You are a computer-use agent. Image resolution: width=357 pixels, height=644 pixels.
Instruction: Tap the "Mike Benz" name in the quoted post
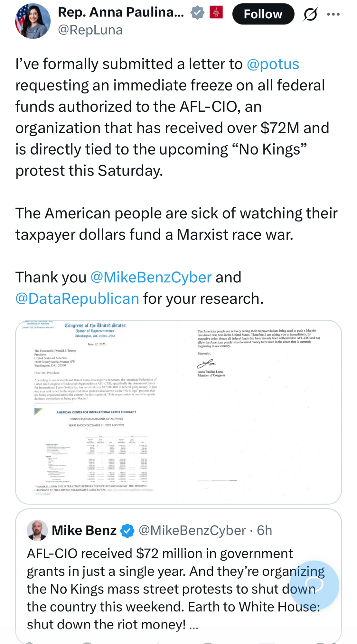click(x=84, y=531)
